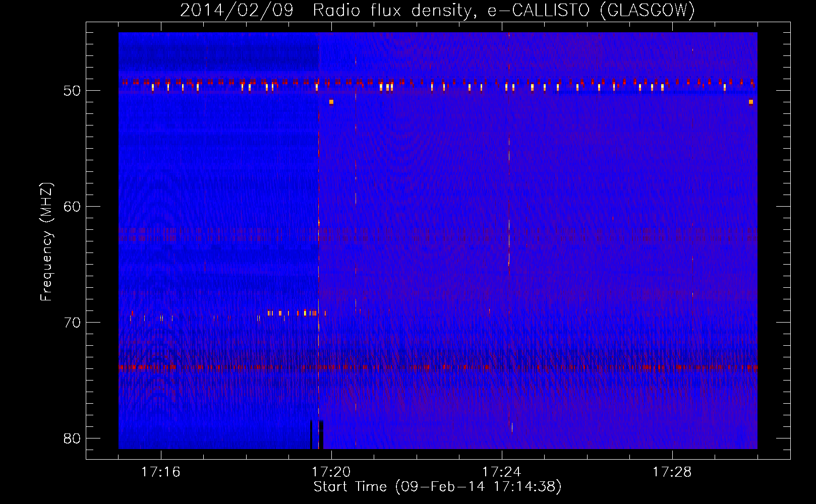Viewport: 816px width, 504px height.
Task: Click the '50' frequency tick label
Action: coord(72,91)
